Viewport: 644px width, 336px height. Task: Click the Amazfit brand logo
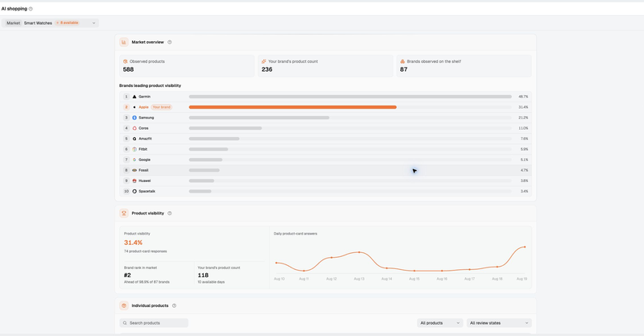coord(134,139)
